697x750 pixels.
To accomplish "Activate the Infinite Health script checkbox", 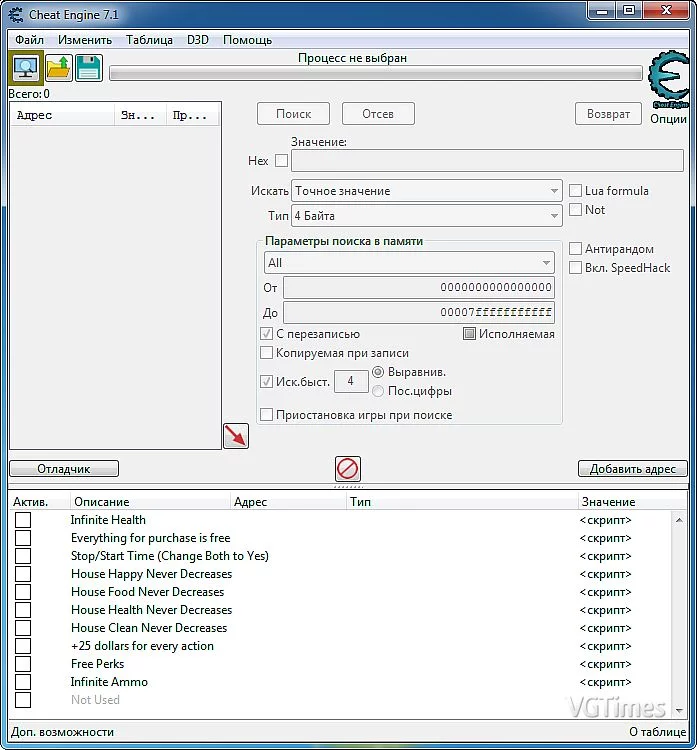I will (23, 520).
